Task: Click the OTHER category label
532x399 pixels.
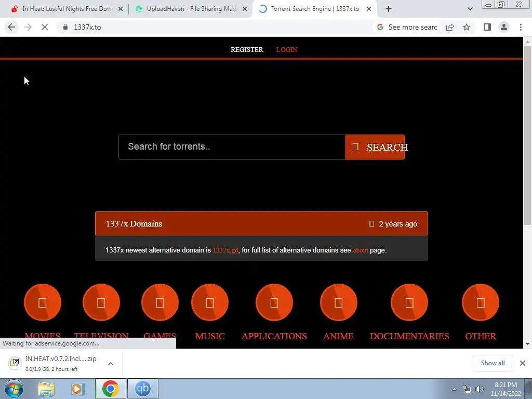Action: pyautogui.click(x=481, y=336)
